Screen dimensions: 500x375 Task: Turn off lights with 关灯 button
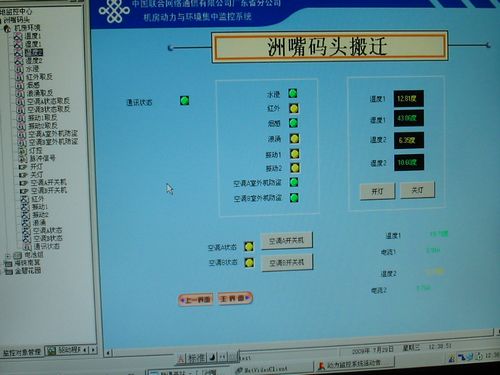coord(417,190)
